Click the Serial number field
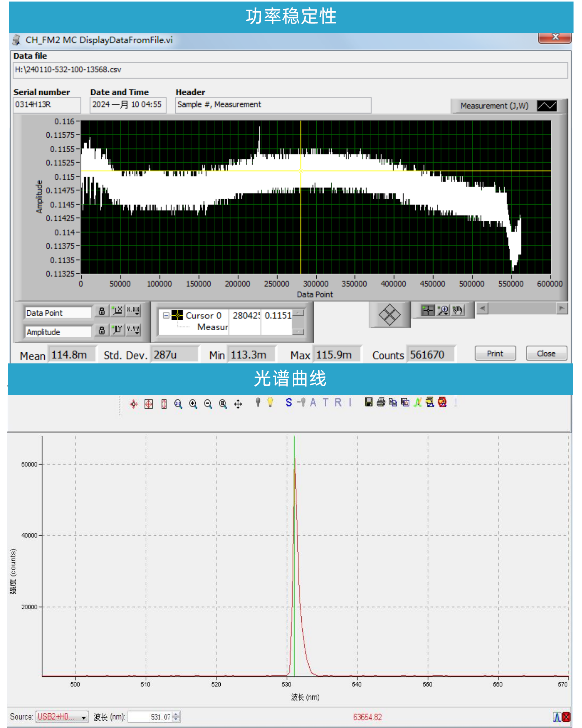This screenshot has width=582, height=728. point(47,105)
